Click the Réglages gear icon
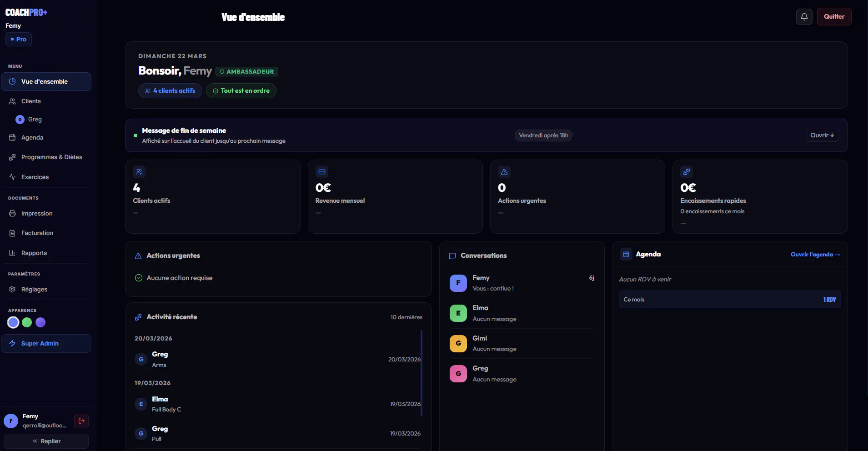 pyautogui.click(x=12, y=290)
